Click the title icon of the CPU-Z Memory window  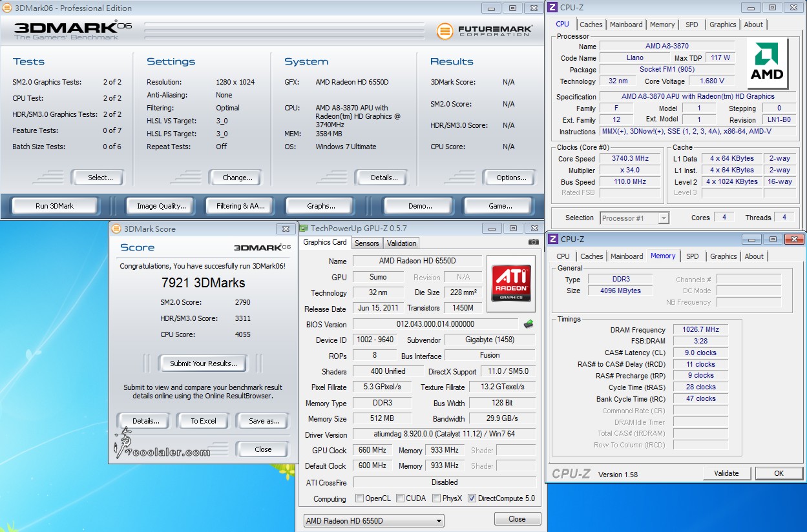pyautogui.click(x=553, y=240)
